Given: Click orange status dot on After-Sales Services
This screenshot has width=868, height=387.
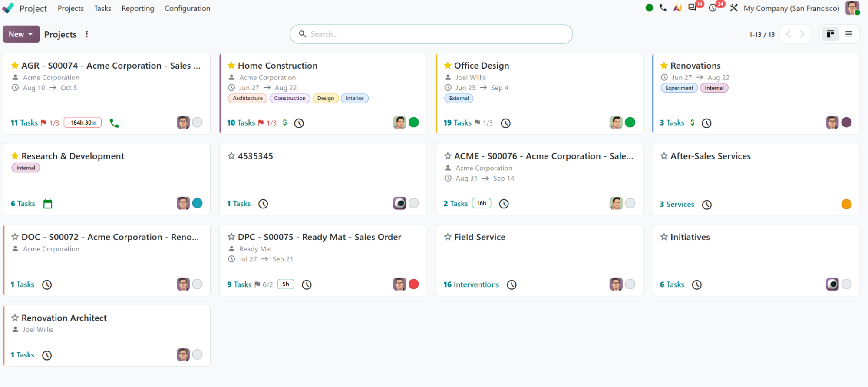Looking at the screenshot, I should pyautogui.click(x=846, y=204).
